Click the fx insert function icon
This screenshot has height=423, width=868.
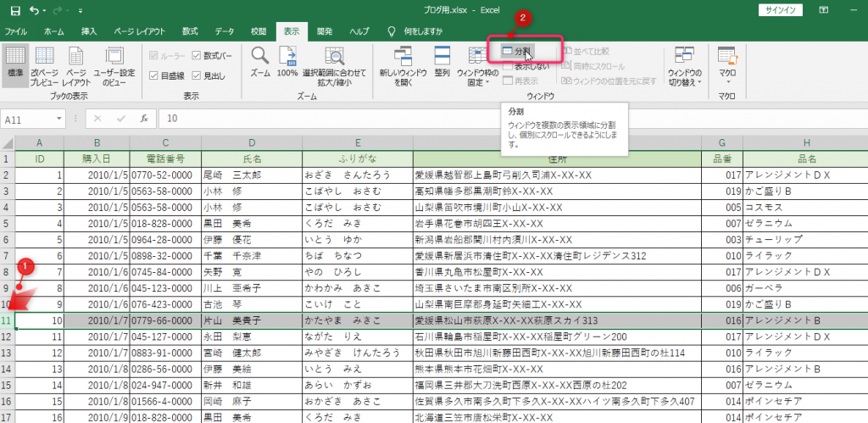(x=145, y=119)
